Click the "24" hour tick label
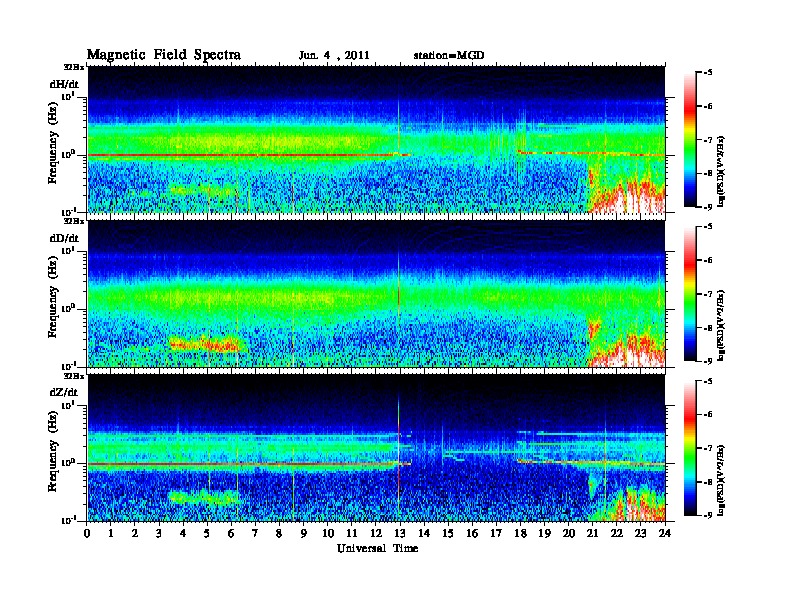 click(x=665, y=534)
